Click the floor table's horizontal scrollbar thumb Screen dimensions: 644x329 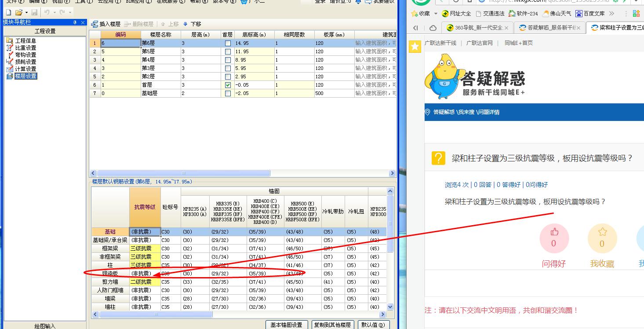184,173
